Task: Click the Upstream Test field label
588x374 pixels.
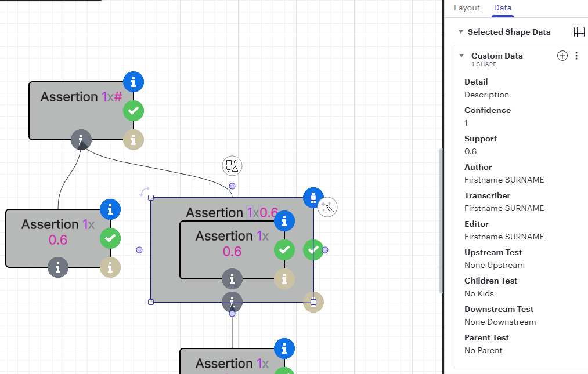Action: (x=493, y=253)
